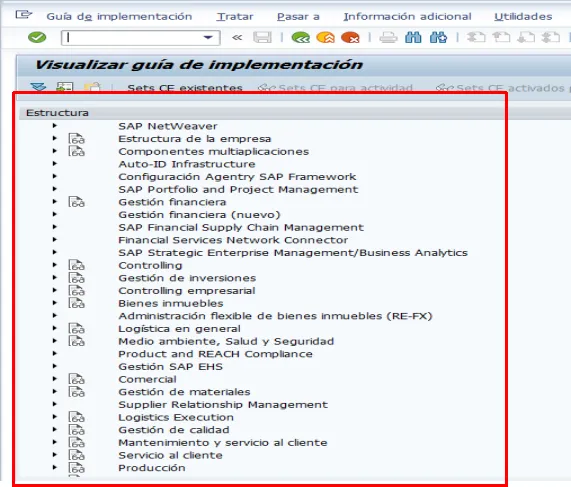Click the Previous Page icon
Screen dimensions: 571x487
pyautogui.click(x=501, y=38)
